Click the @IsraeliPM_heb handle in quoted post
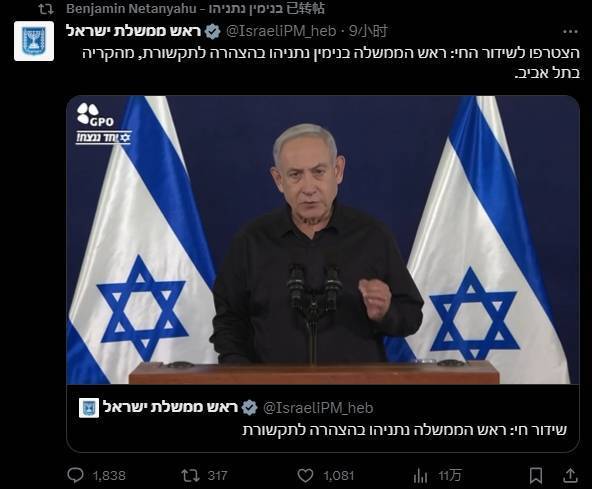 click(318, 408)
